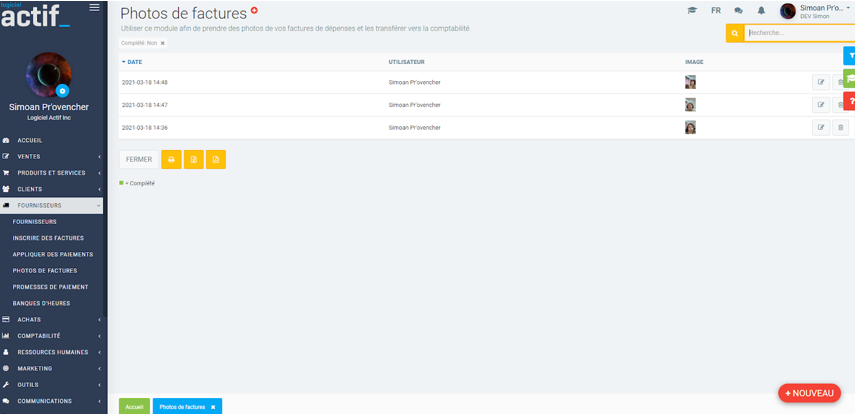This screenshot has height=414, width=857.
Task: Click the profile settings gear on the avatar
Action: [63, 90]
